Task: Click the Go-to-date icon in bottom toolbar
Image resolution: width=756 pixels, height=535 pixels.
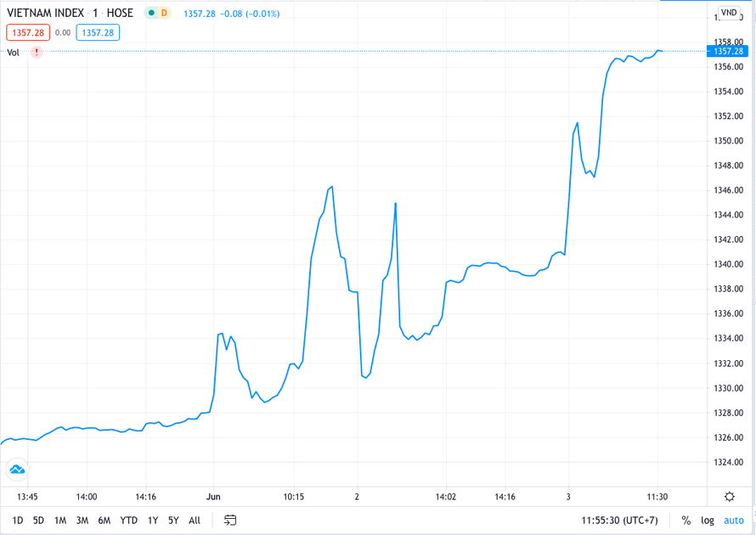Action: [x=228, y=519]
